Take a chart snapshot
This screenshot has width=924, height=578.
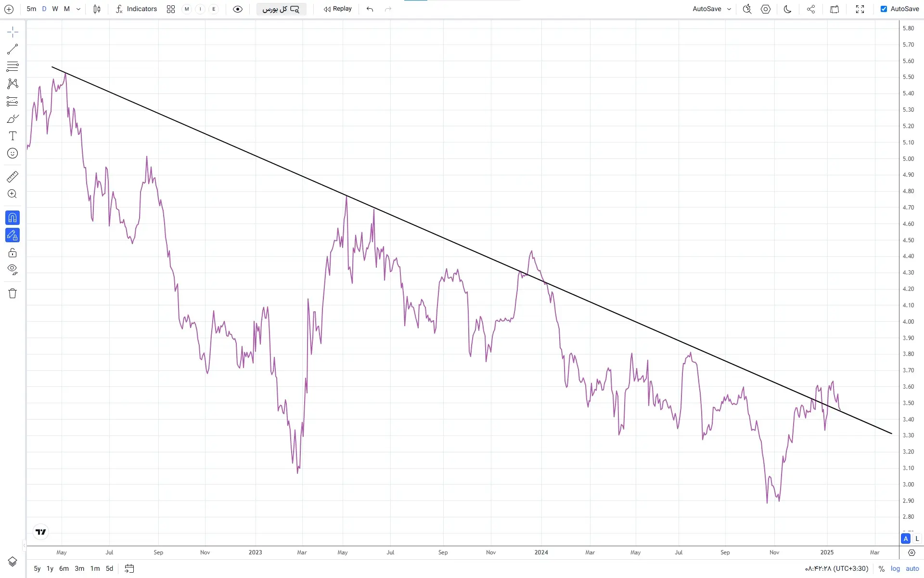835,9
